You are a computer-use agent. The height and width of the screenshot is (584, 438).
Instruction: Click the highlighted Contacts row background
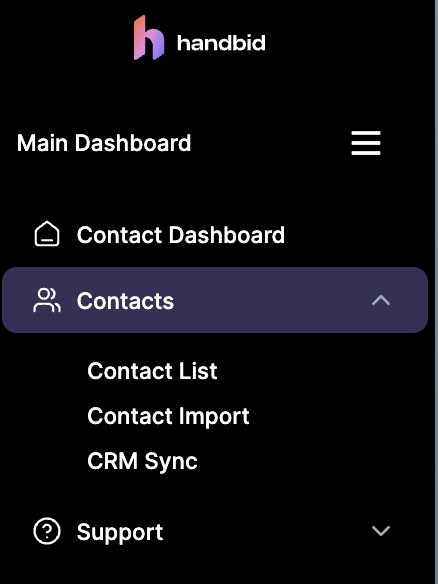point(215,300)
